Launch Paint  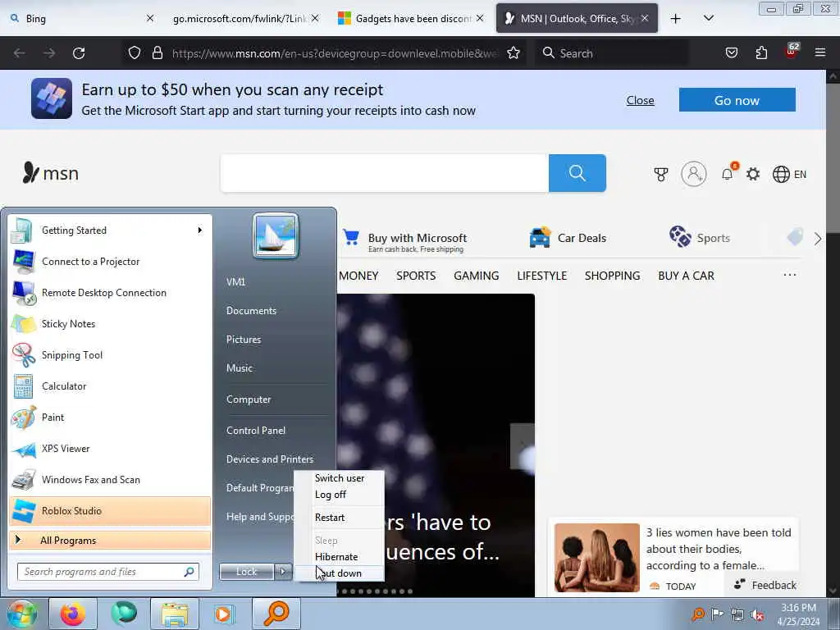[x=110, y=418]
